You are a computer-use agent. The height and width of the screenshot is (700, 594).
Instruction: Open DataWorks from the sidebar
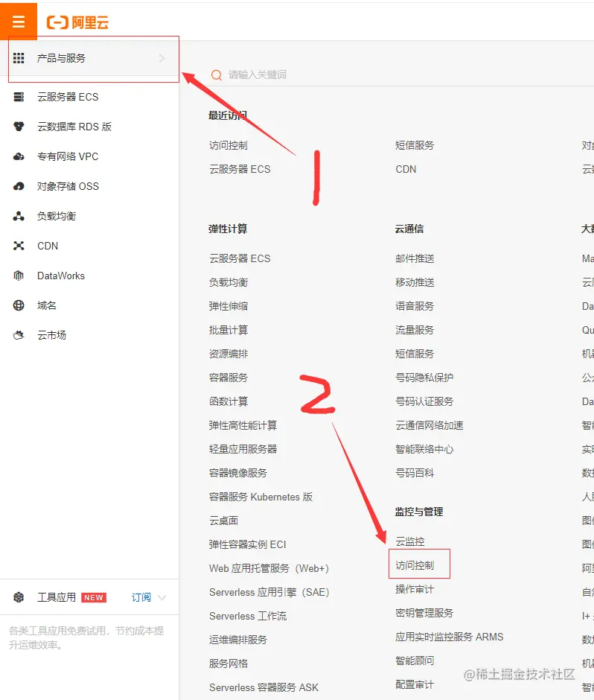pyautogui.click(x=61, y=276)
